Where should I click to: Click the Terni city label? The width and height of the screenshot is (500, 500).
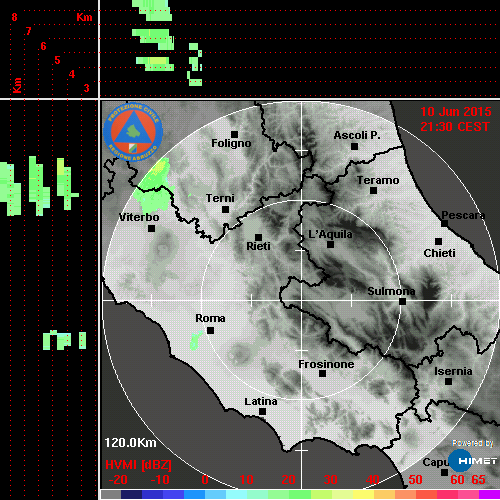click(x=220, y=198)
